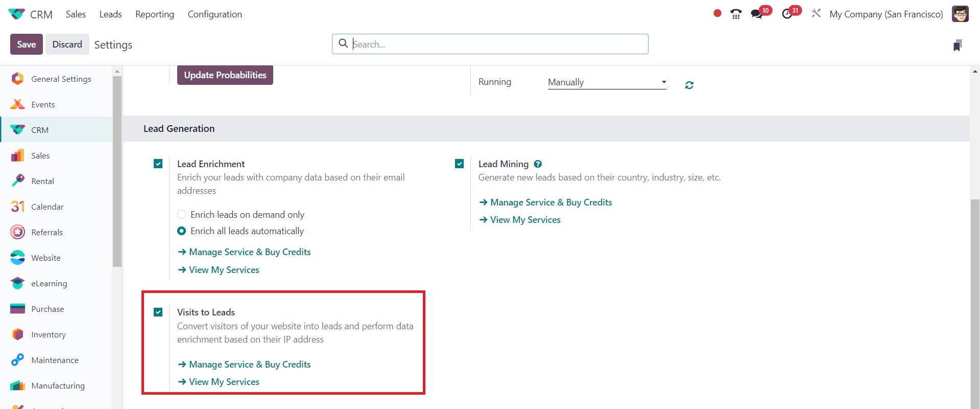The height and width of the screenshot is (409, 980).
Task: Expand the Reporting menu
Action: coord(154,14)
